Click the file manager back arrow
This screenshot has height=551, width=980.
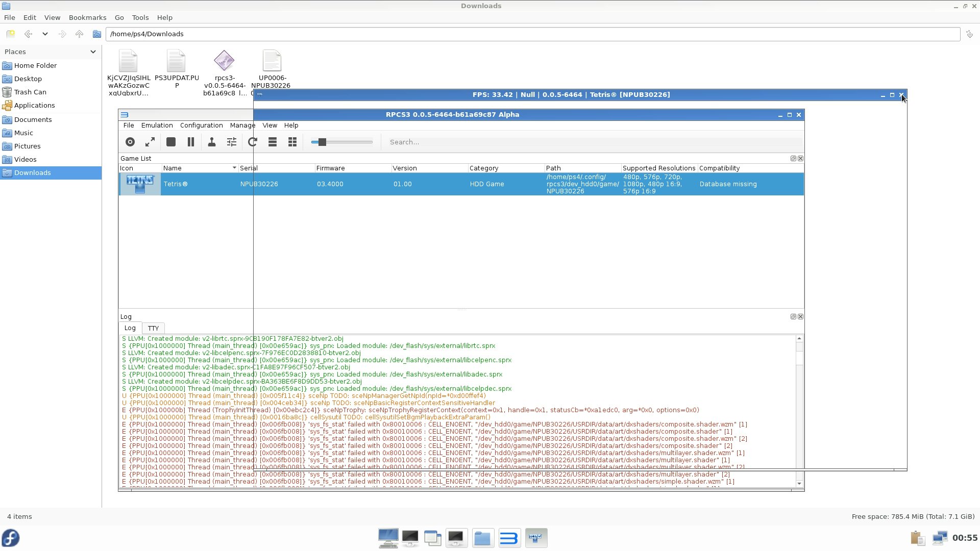point(28,34)
